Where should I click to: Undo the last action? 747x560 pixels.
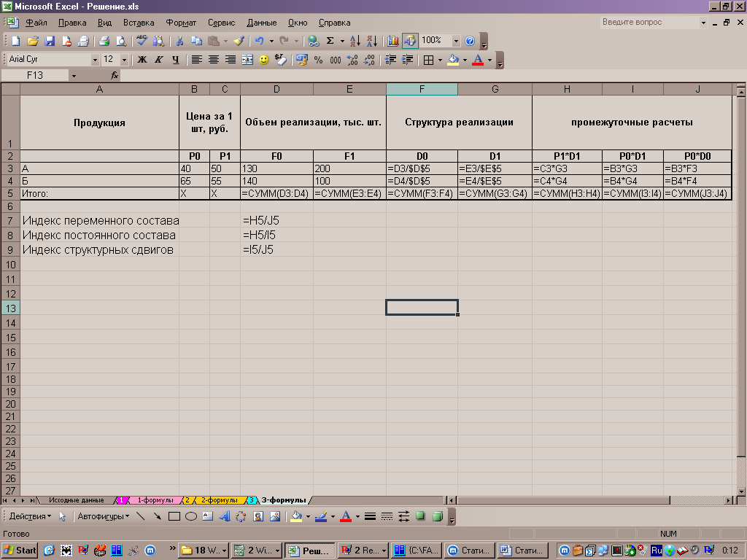(259, 41)
